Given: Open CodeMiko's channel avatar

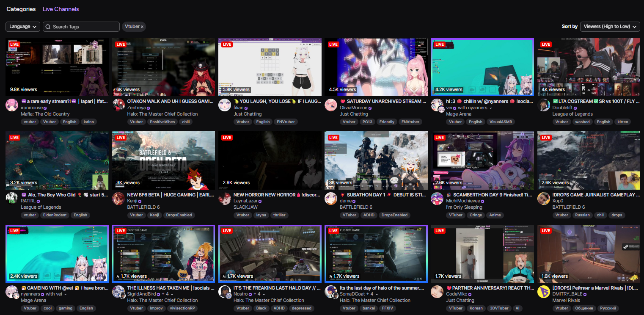Looking at the screenshot, I should coord(437,291).
